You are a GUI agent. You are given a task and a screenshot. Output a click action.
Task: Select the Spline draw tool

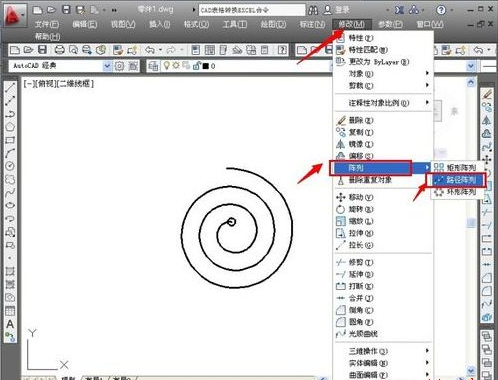[x=10, y=192]
